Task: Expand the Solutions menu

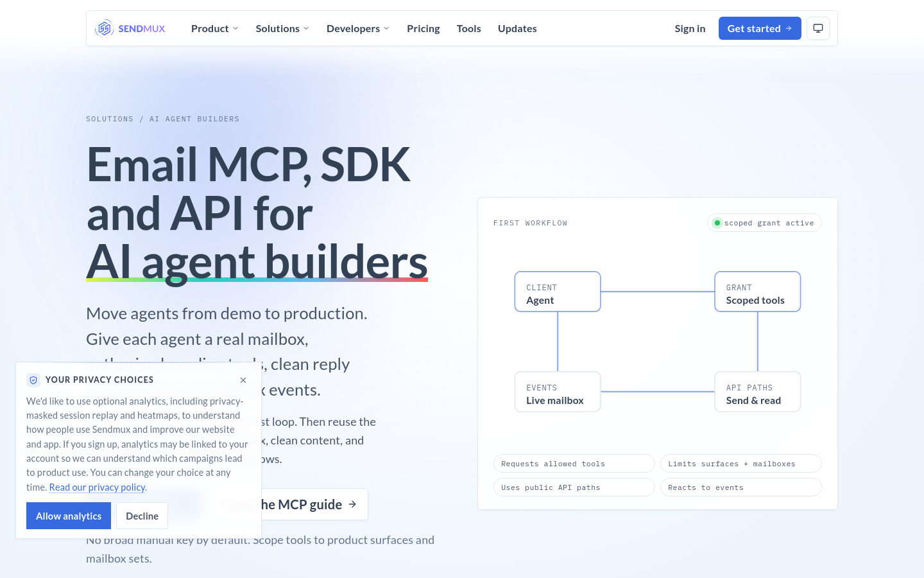Action: 282,28
